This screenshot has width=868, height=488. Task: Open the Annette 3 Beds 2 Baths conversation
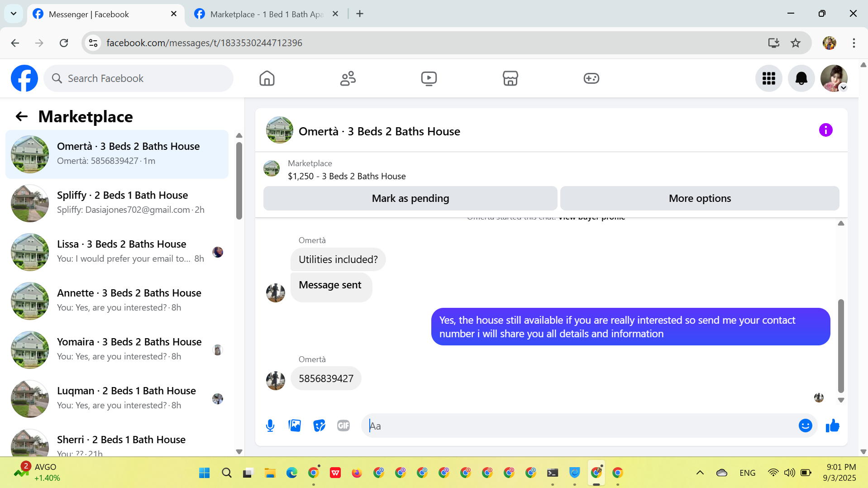117,301
